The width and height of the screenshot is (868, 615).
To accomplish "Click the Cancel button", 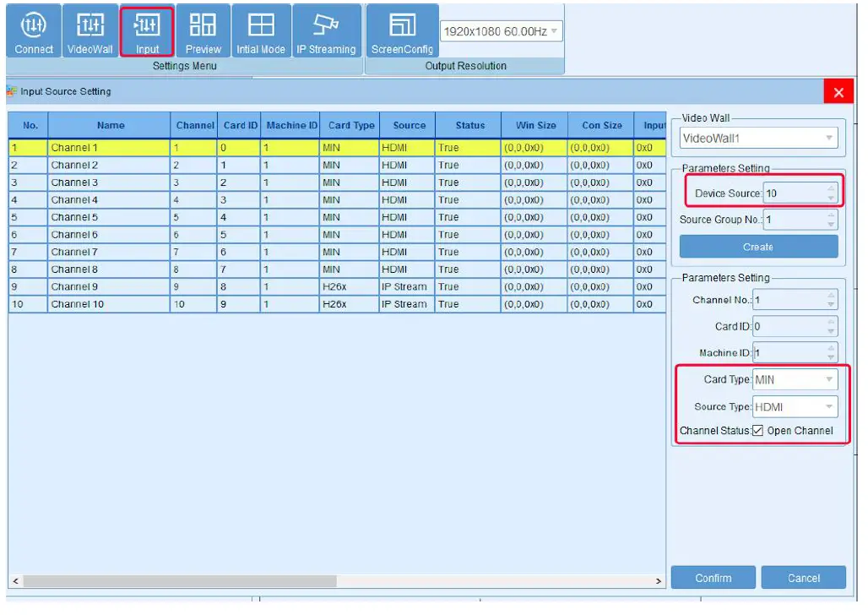I will [x=803, y=579].
